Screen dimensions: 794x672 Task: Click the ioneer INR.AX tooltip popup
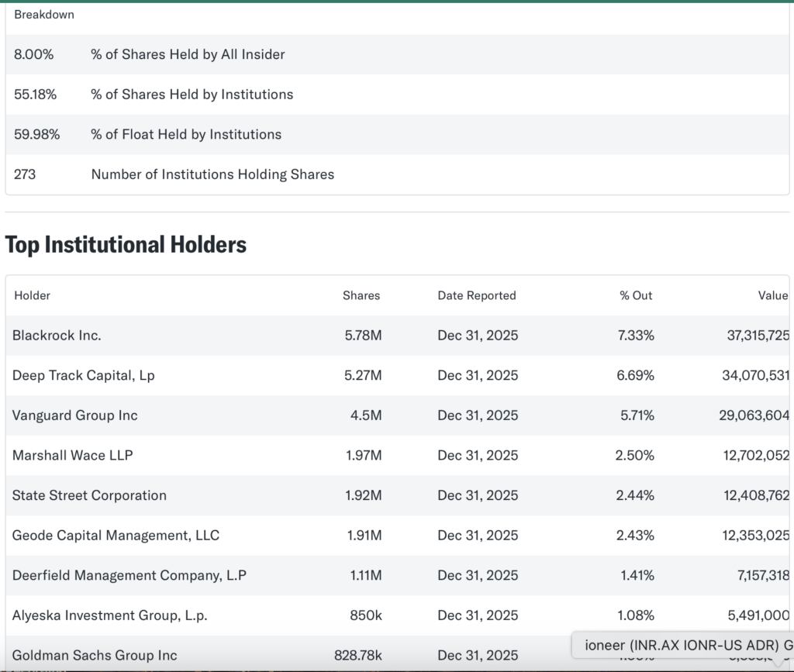[682, 645]
